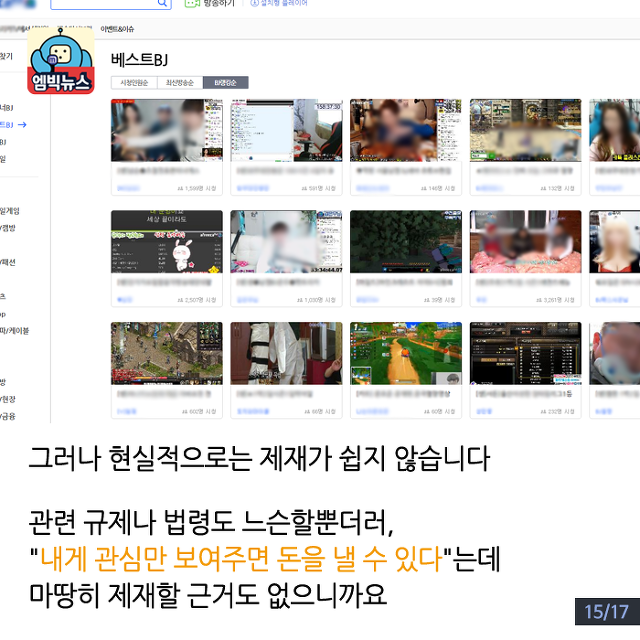This screenshot has height=640, width=640.
Task: Click the 설치형 플레이어 download link
Action: click(279, 3)
